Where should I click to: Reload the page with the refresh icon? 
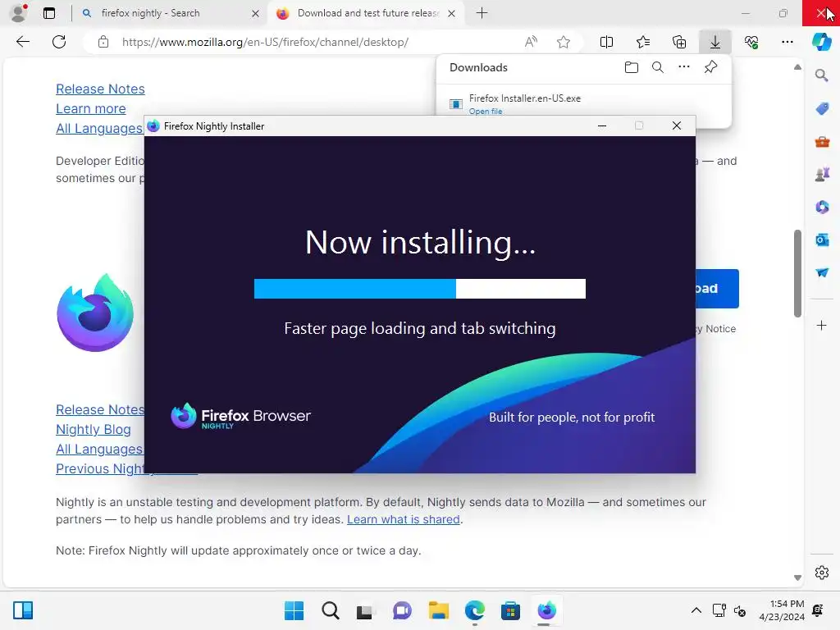click(x=59, y=42)
